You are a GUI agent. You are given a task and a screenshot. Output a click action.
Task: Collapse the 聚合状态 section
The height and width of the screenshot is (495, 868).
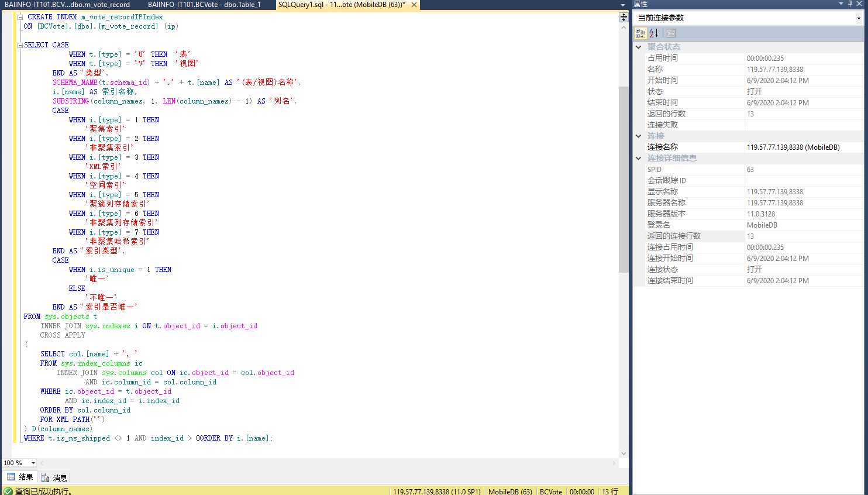(x=639, y=47)
